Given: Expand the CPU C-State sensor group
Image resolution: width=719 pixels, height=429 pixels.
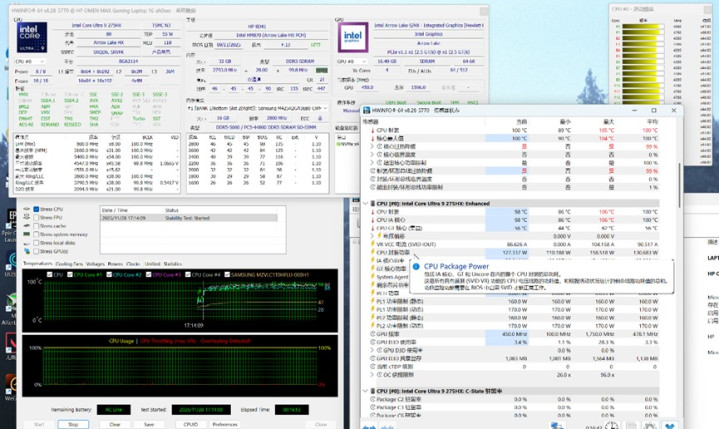Looking at the screenshot, I should click(367, 389).
